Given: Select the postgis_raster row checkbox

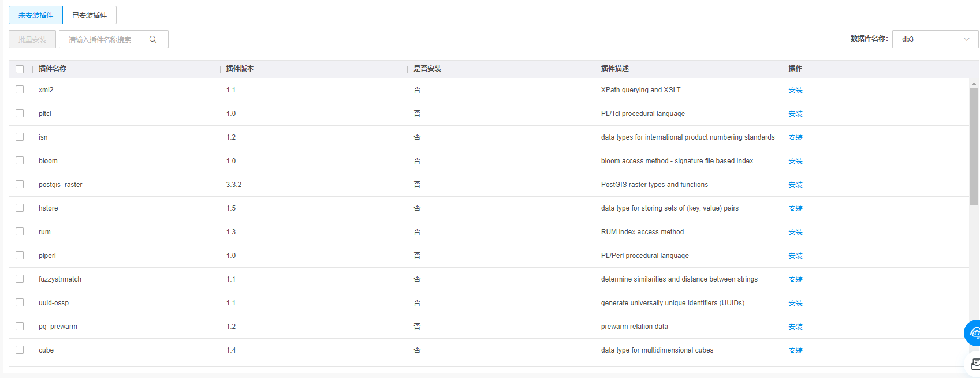Looking at the screenshot, I should pos(20,185).
